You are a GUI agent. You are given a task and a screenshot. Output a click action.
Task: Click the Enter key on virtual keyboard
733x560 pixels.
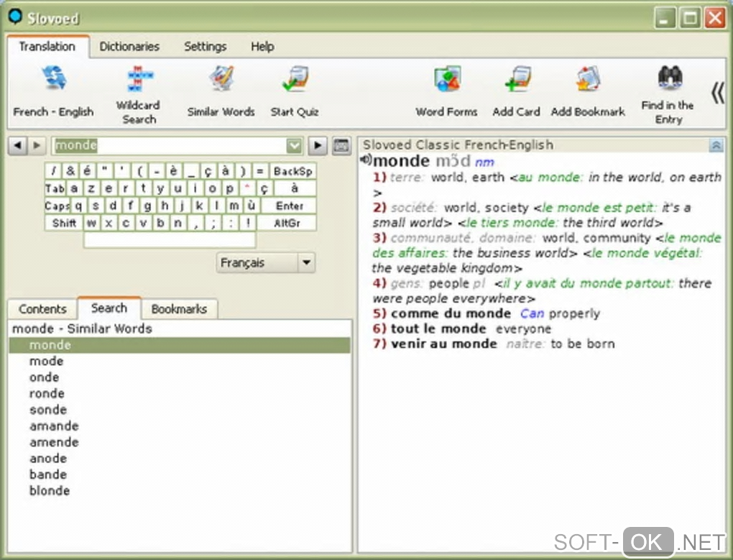[290, 206]
